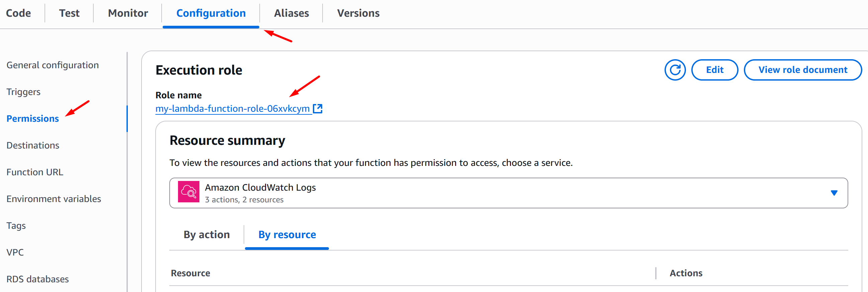The image size is (868, 292).
Task: Open the Versions tab
Action: pyautogui.click(x=358, y=13)
